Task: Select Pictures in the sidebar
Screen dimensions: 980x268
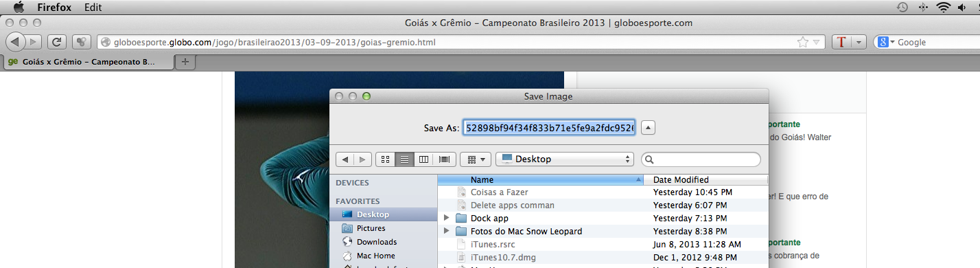Action: coord(383,228)
